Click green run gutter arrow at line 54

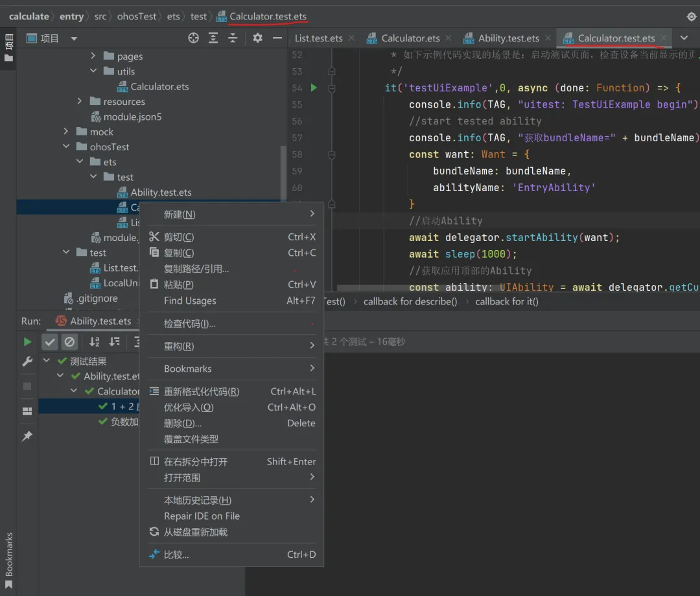314,87
